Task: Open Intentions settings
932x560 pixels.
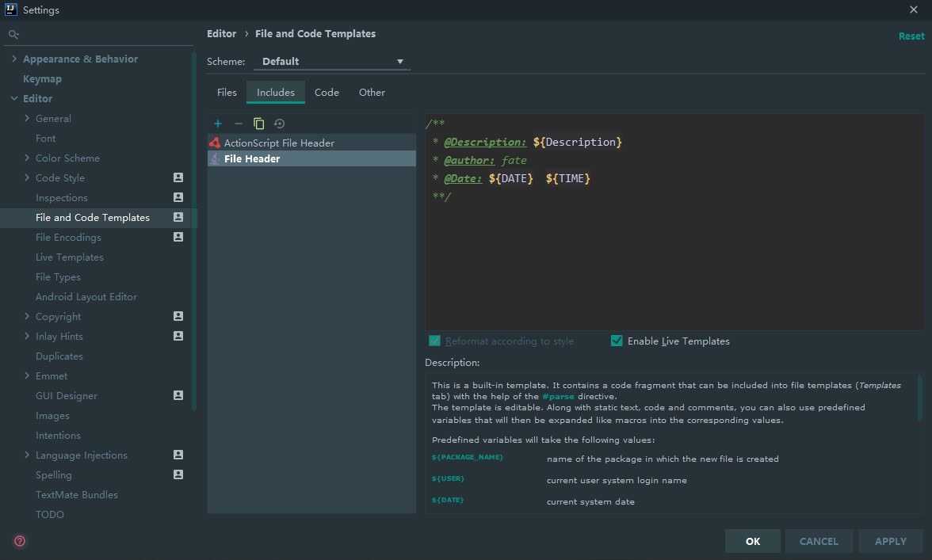Action: pyautogui.click(x=58, y=436)
